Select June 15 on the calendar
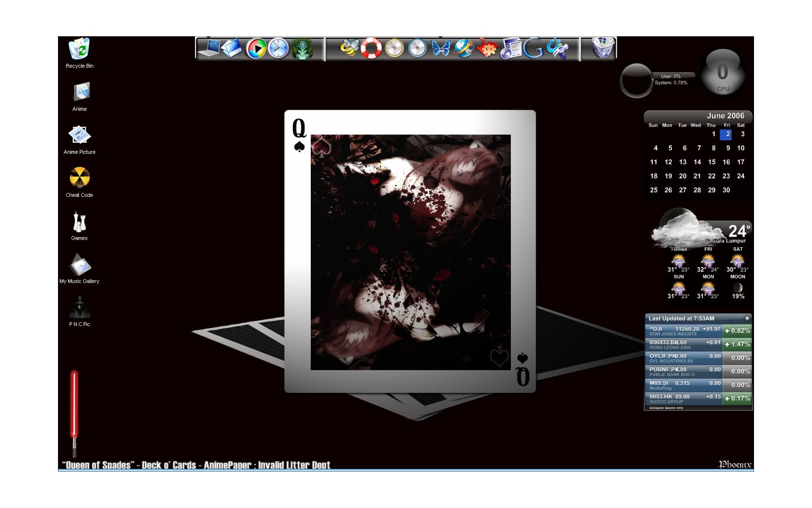Viewport: 812px width, 508px height. pyautogui.click(x=711, y=162)
